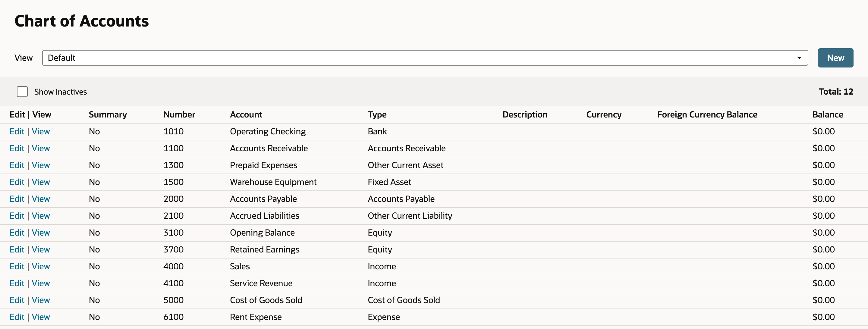Select the Retained Earnings name cell
Image resolution: width=868 pixels, height=329 pixels.
[x=265, y=249]
